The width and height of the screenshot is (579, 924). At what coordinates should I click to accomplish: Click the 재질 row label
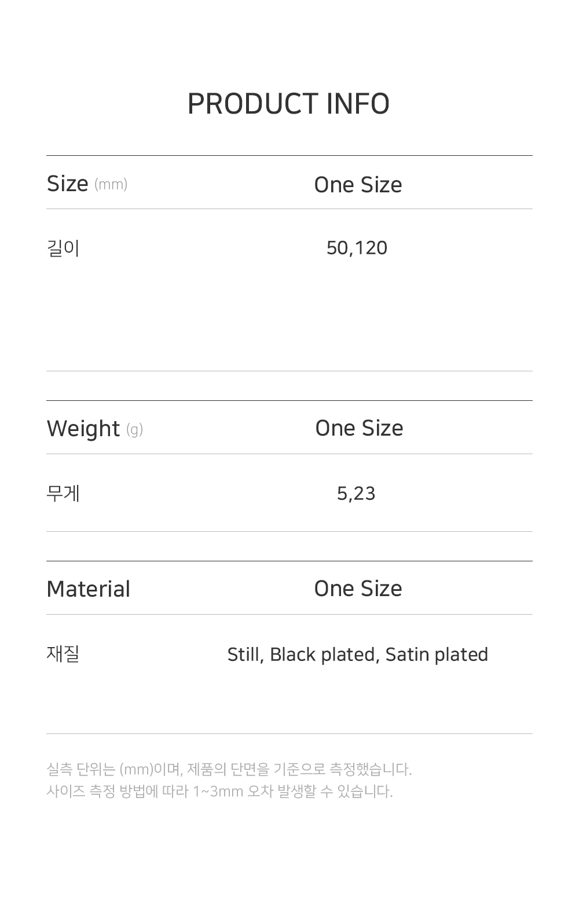coord(63,654)
